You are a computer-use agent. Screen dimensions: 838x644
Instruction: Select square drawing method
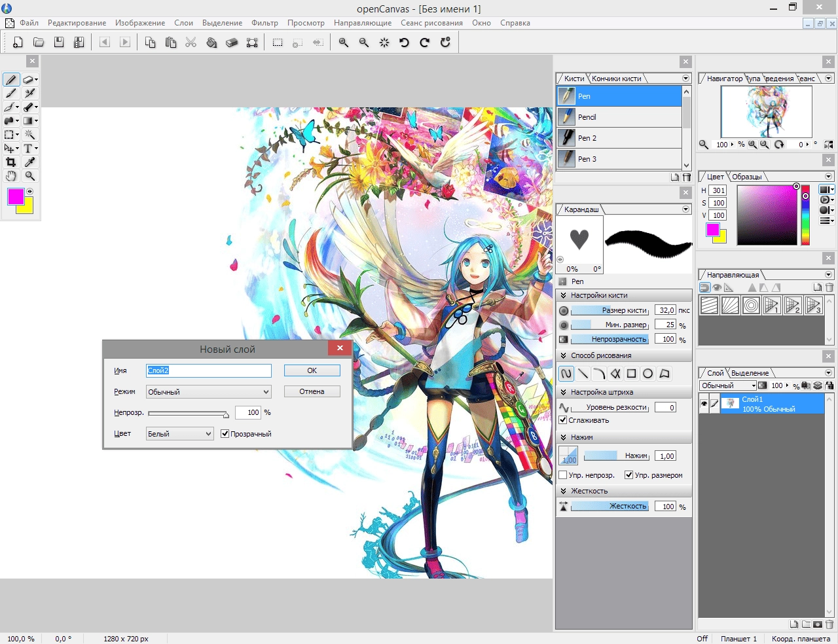tap(632, 374)
